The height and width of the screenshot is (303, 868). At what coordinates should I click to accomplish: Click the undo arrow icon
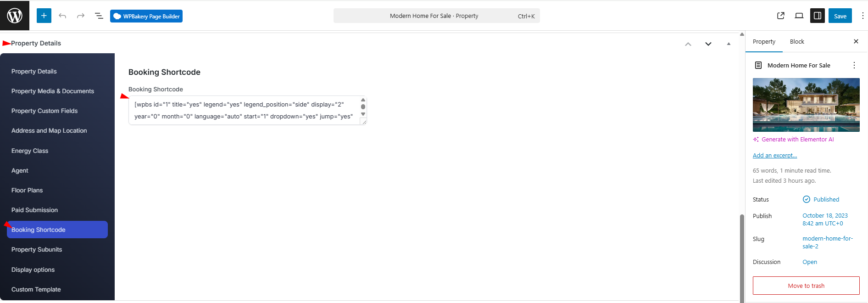click(x=62, y=16)
